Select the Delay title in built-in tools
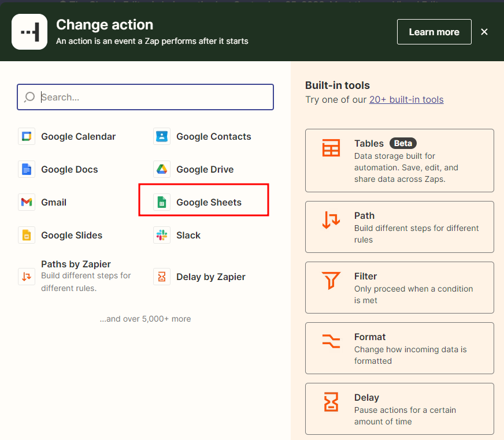The image size is (504, 440). click(x=367, y=398)
